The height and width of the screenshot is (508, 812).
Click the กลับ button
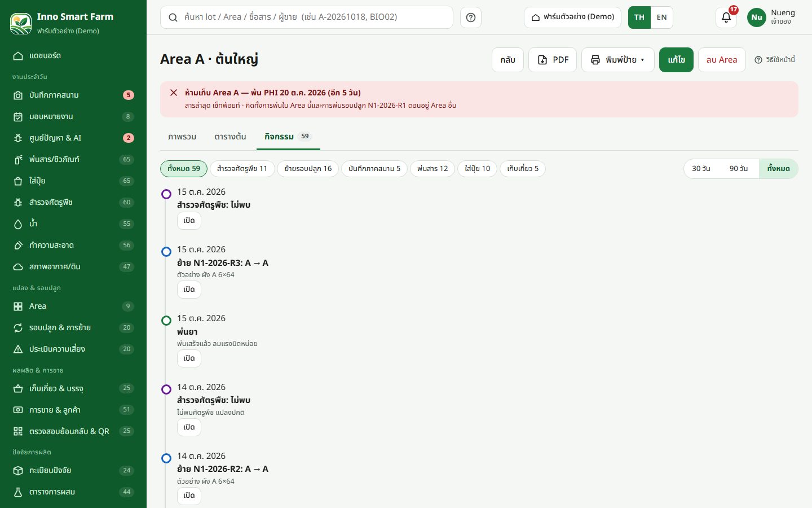[507, 60]
